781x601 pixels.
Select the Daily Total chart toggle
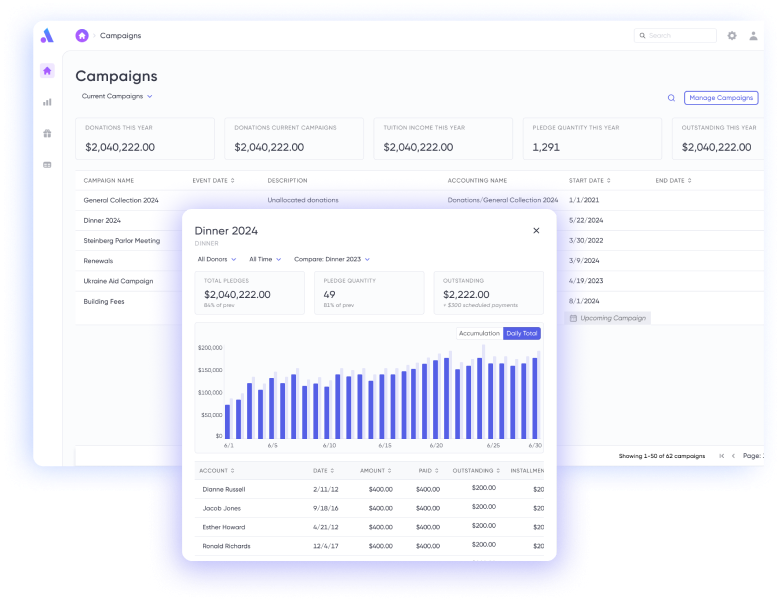pos(521,333)
